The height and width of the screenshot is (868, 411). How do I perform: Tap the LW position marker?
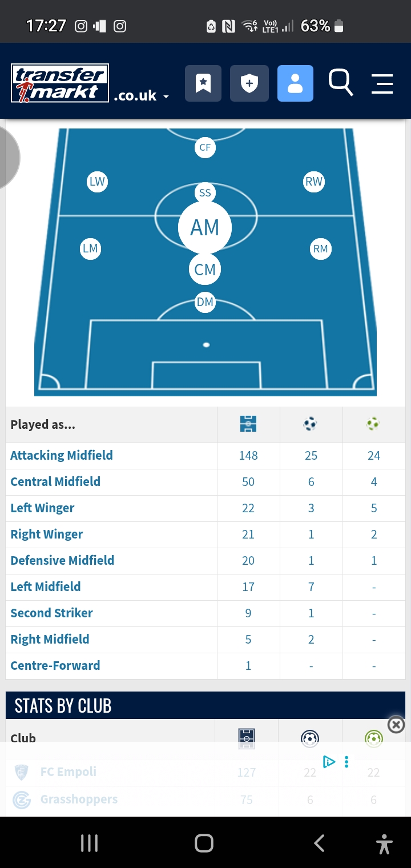[97, 182]
